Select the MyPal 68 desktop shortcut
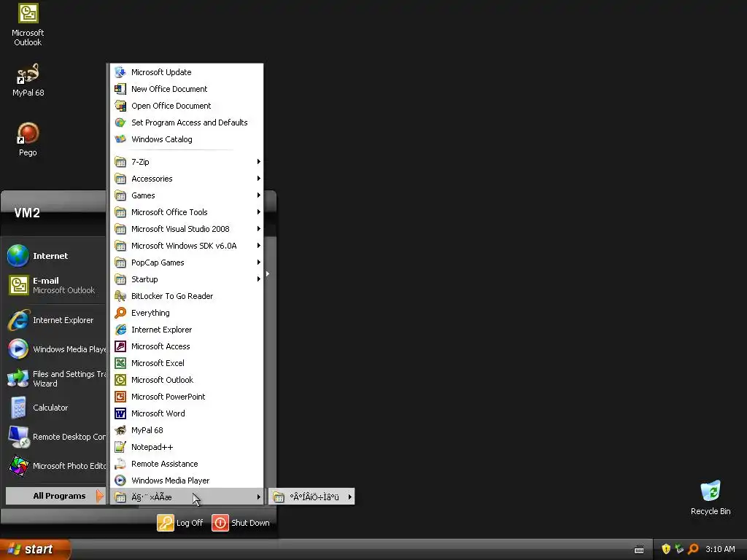 pyautogui.click(x=28, y=80)
